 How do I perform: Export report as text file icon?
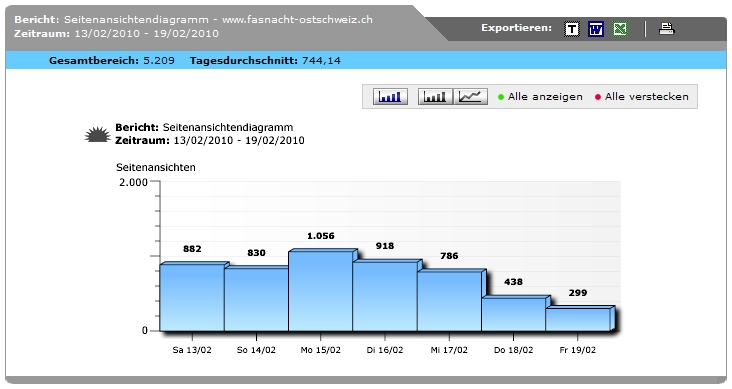coord(572,29)
